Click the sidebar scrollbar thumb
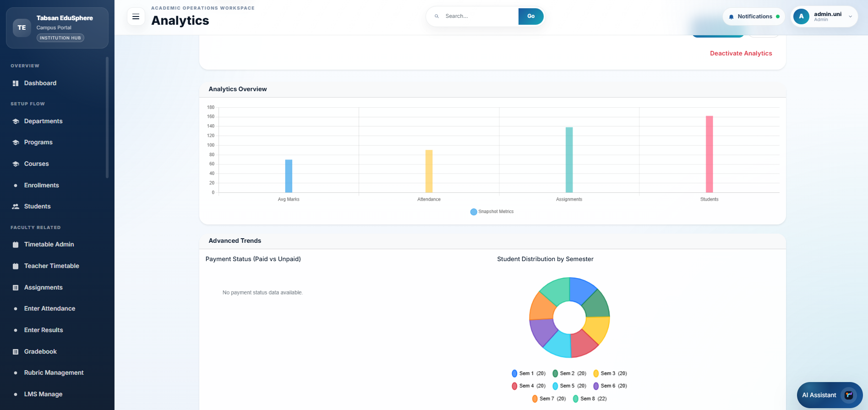The width and height of the screenshot is (868, 410). pyautogui.click(x=107, y=117)
